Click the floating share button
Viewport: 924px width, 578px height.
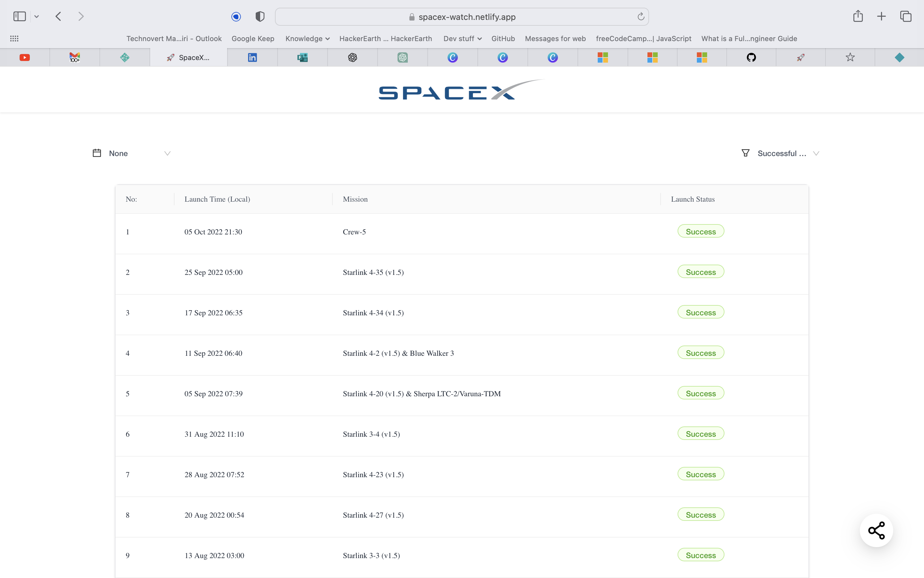[876, 530]
